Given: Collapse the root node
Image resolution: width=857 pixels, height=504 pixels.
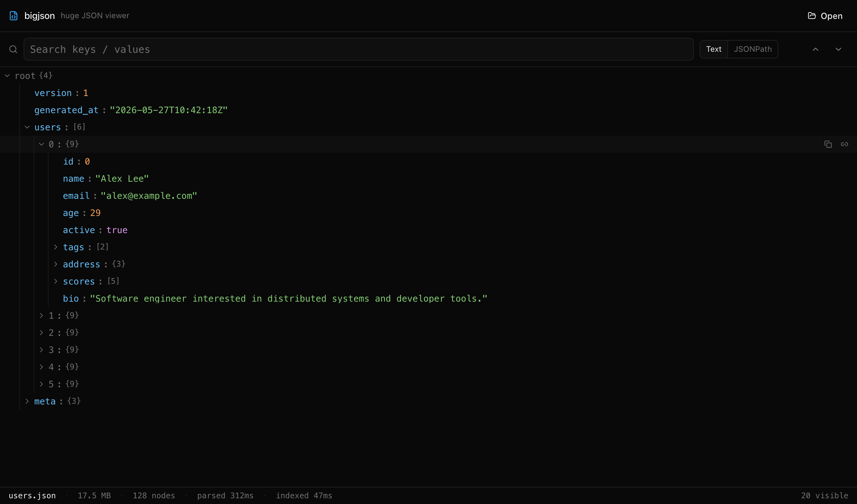Looking at the screenshot, I should 7,76.
